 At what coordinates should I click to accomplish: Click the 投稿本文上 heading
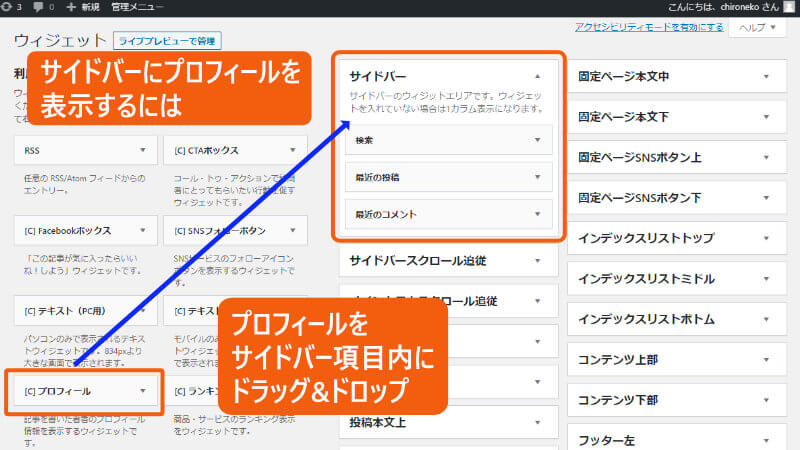coord(378,422)
